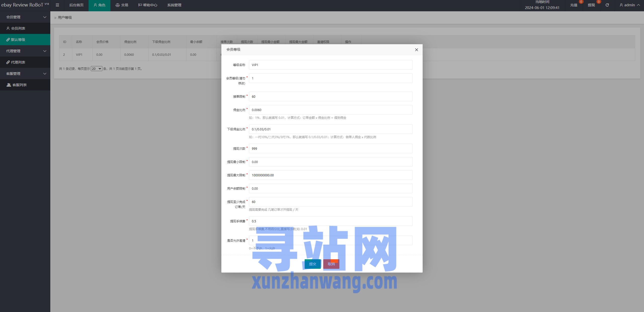Collapse the 会员管理 sidebar section
This screenshot has width=644, height=312.
click(x=25, y=17)
